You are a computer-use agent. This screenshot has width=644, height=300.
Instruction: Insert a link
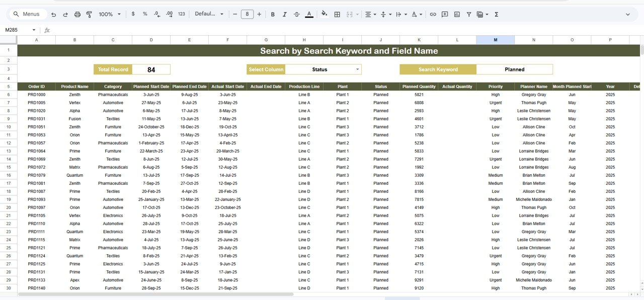pos(433,14)
